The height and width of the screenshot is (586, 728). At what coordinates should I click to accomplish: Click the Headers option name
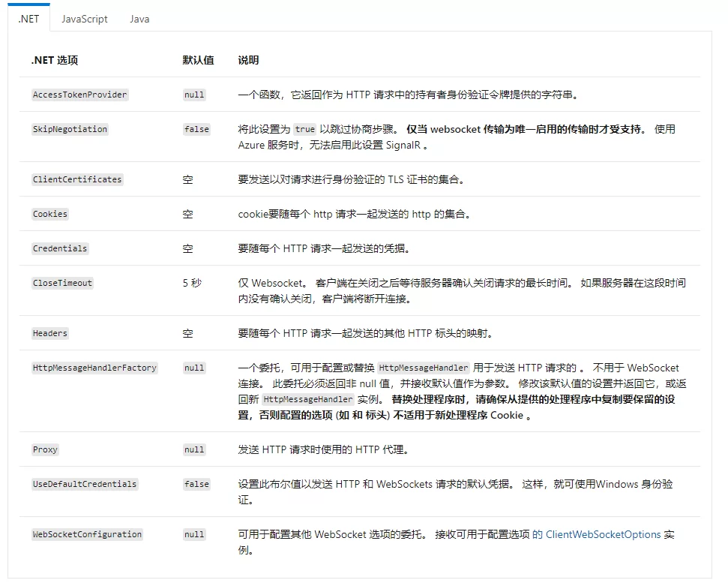(50, 333)
